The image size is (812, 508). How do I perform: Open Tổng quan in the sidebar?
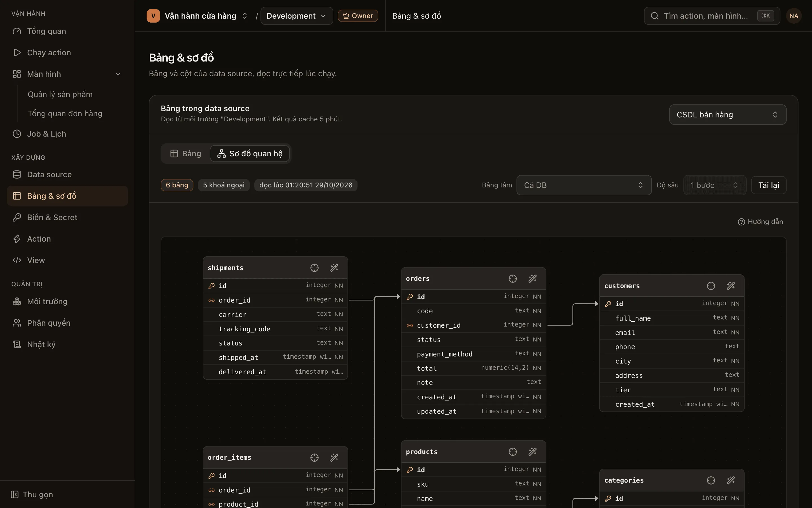(67, 31)
